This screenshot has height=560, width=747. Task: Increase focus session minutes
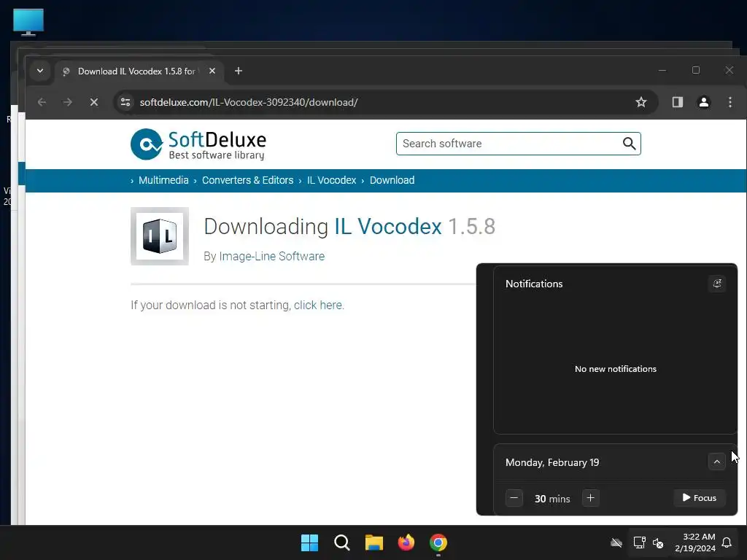click(591, 498)
